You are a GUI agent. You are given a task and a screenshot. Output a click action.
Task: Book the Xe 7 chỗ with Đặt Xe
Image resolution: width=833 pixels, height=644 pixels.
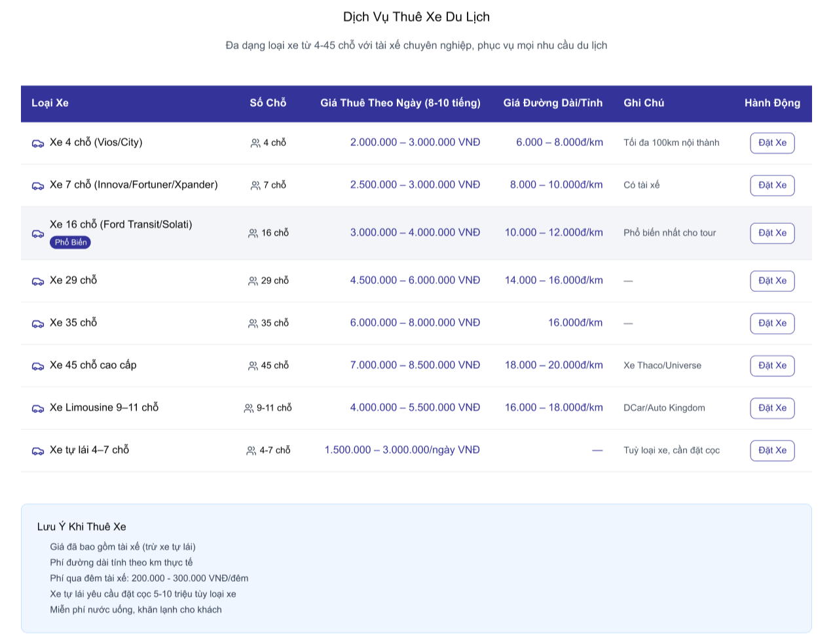772,185
